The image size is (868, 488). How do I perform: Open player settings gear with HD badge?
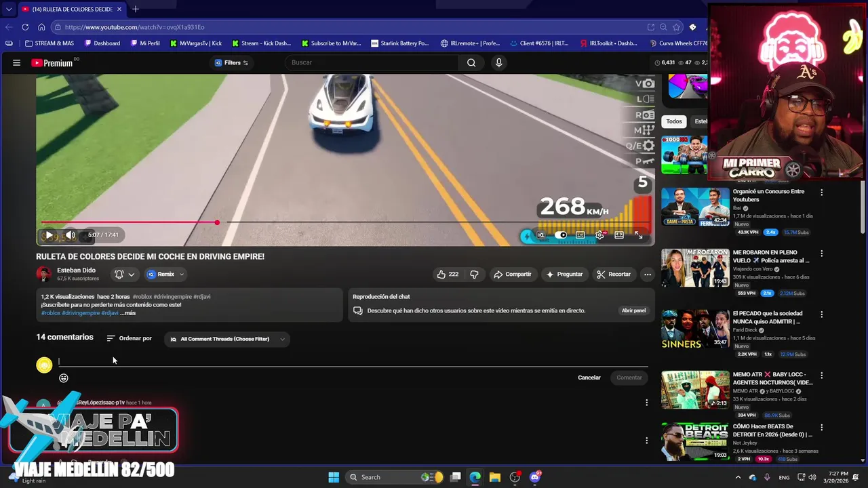click(600, 235)
